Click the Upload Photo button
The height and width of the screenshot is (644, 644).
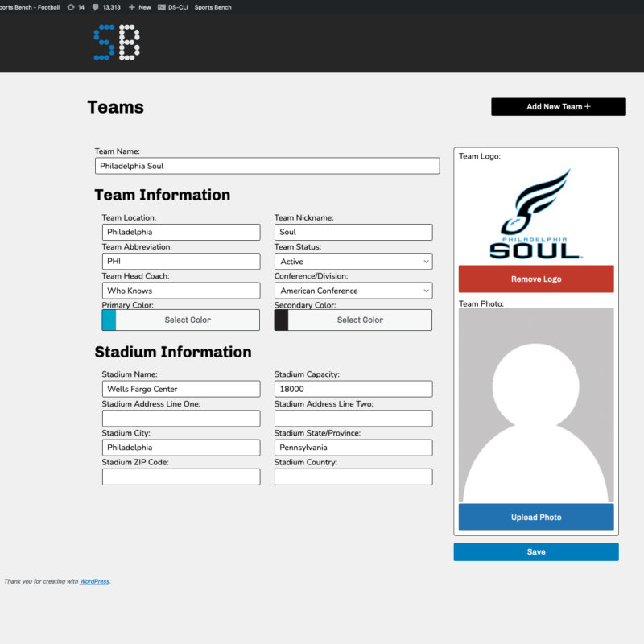(536, 517)
